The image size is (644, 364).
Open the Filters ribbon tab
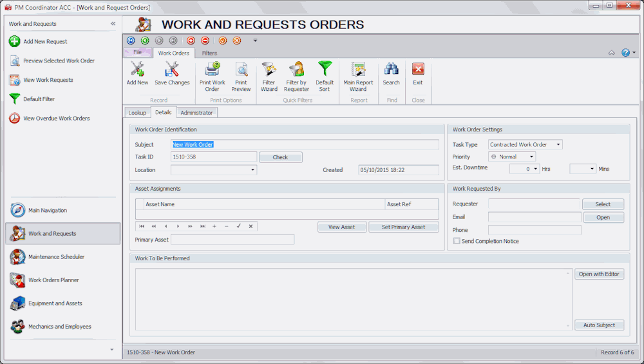209,53
